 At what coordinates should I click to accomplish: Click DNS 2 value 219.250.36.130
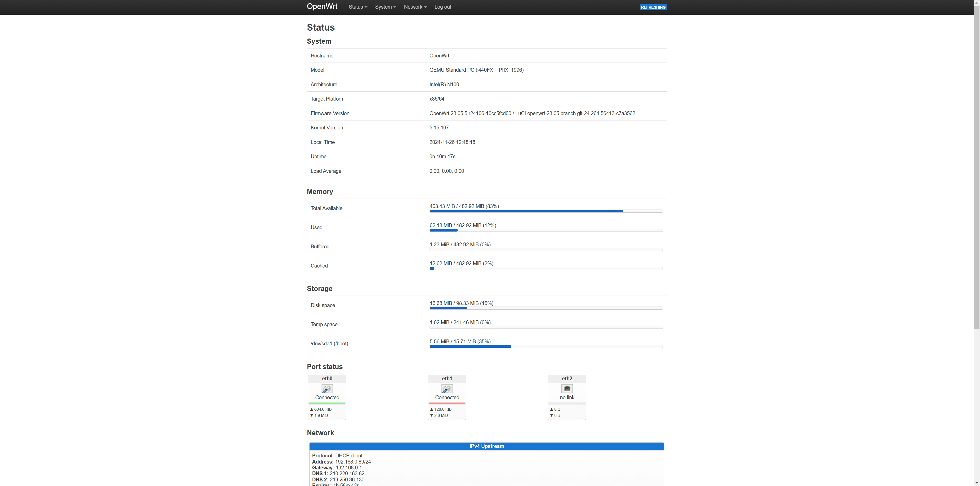[347, 480]
